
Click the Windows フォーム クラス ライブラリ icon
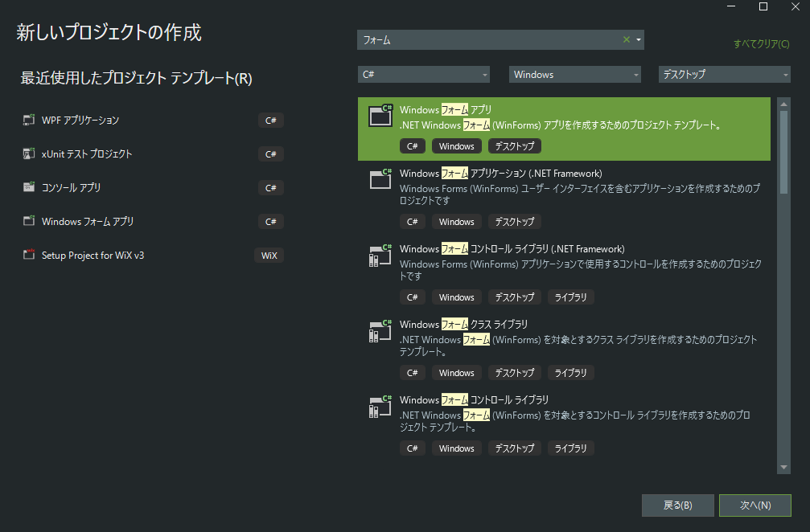coord(380,331)
